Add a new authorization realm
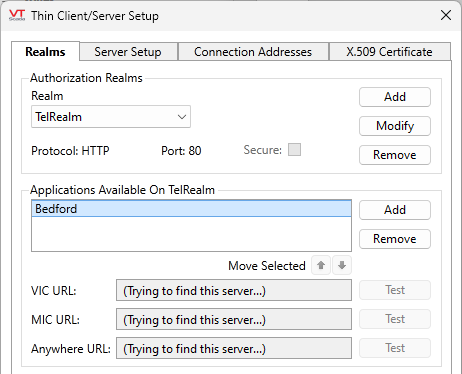Viewport: 462px width, 374px height. [395, 97]
